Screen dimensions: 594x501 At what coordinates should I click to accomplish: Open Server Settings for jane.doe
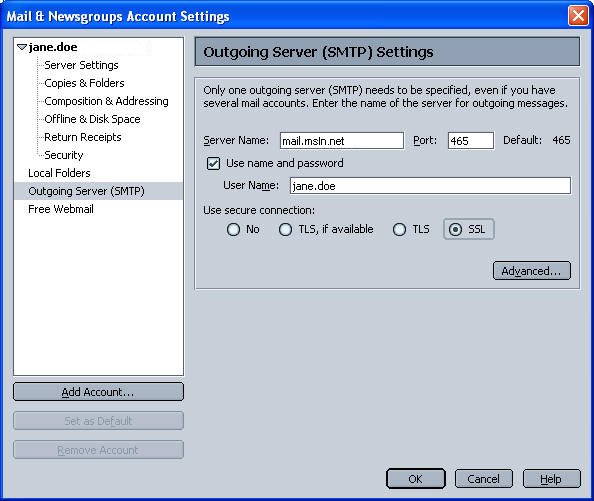coord(81,65)
